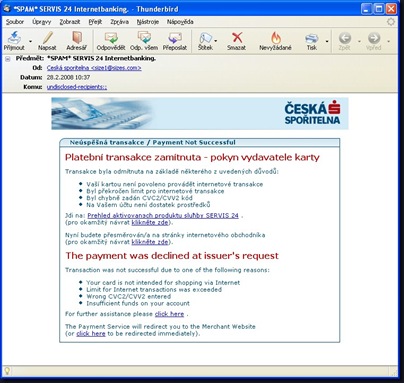Open the Soubor menu
This screenshot has height=383, width=404.
pos(15,22)
